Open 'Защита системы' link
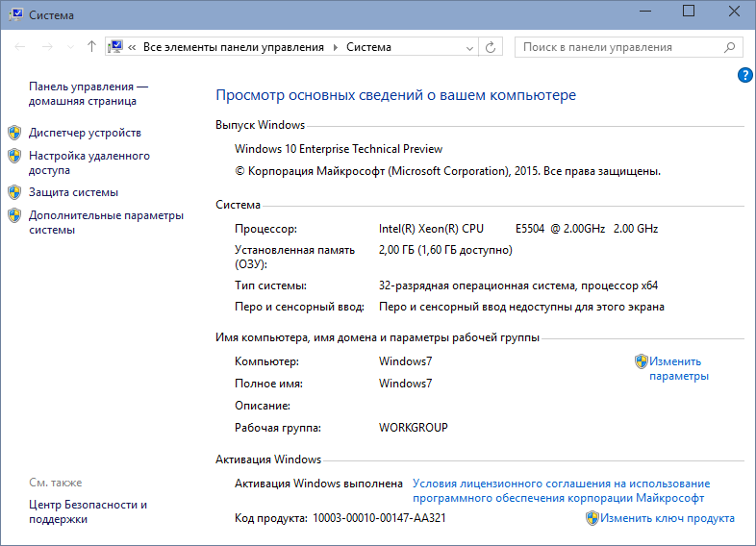756x546 pixels. coord(73,192)
